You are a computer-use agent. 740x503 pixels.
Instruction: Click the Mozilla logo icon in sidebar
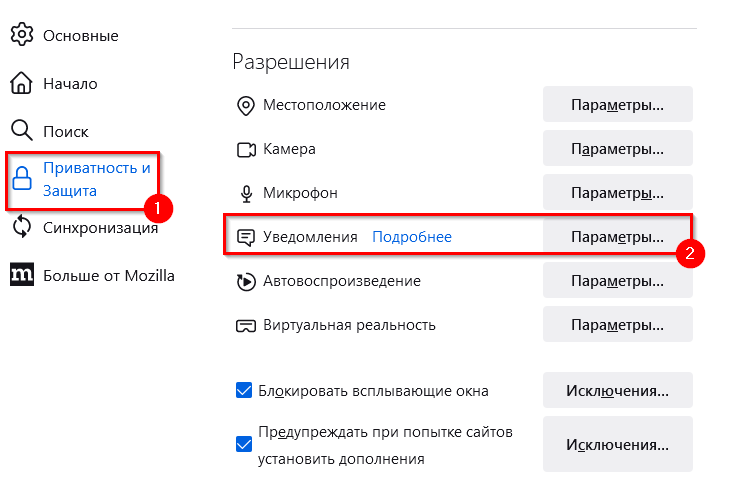coord(22,275)
